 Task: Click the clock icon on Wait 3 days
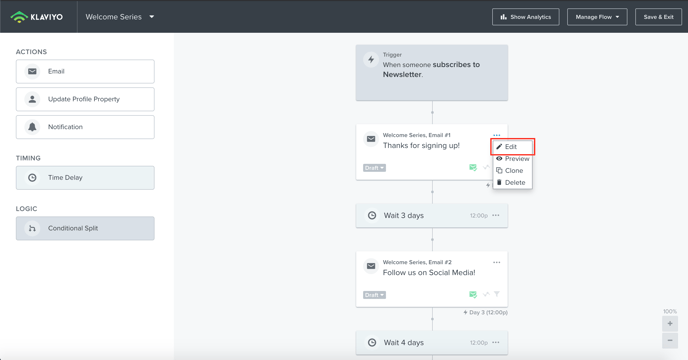click(x=372, y=216)
